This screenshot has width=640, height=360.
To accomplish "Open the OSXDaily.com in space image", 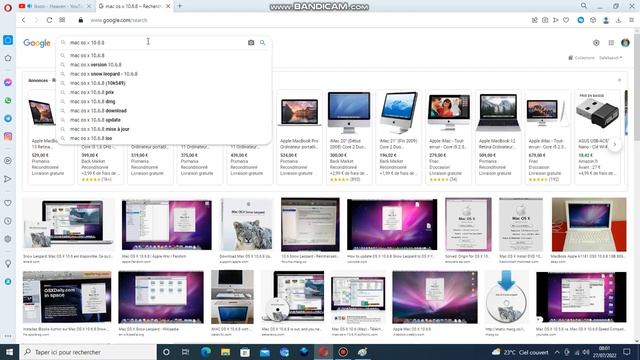I will point(67,297).
